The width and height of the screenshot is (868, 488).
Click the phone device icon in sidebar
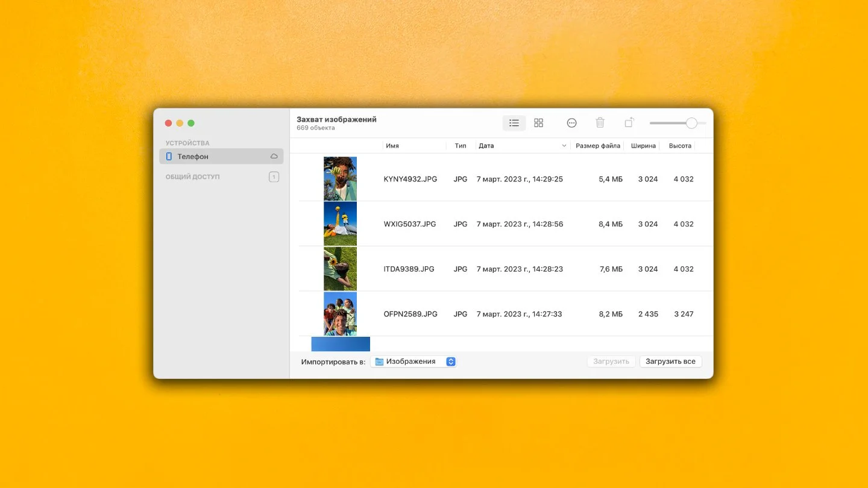(x=169, y=157)
